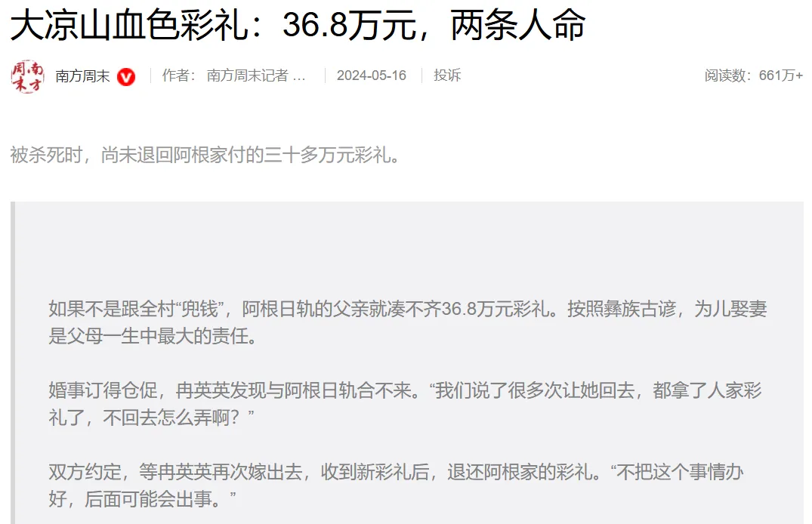Screen dimensions: 812x524
Task: Click the paragraph starting 婚事订得仓促
Action: click(405, 403)
